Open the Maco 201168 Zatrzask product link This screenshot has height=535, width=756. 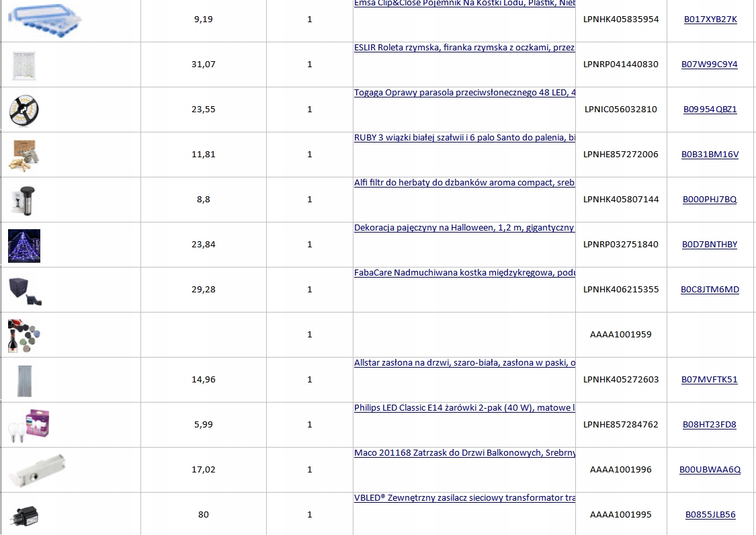tap(464, 453)
